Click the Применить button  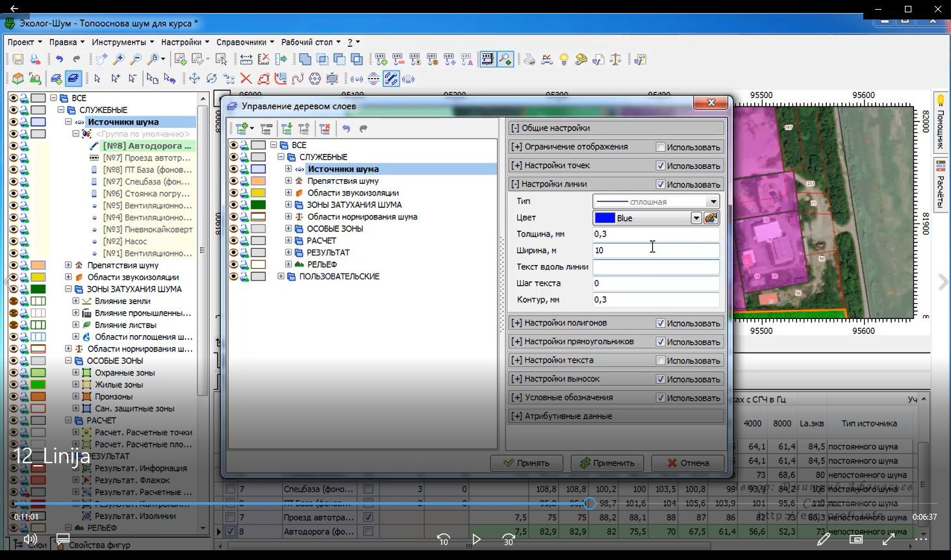(x=607, y=463)
